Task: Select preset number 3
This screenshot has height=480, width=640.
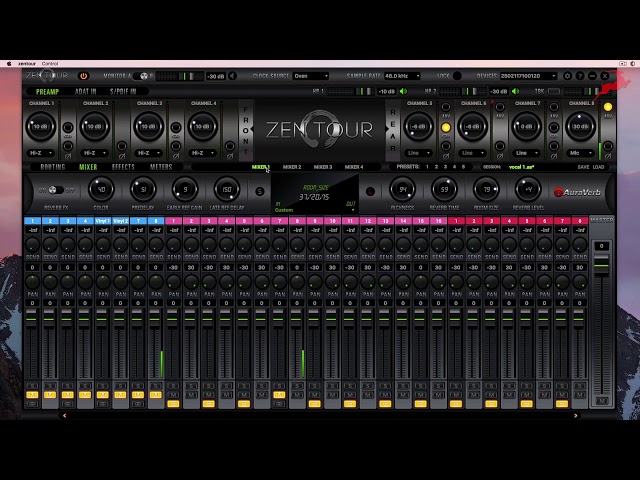Action: point(445,167)
